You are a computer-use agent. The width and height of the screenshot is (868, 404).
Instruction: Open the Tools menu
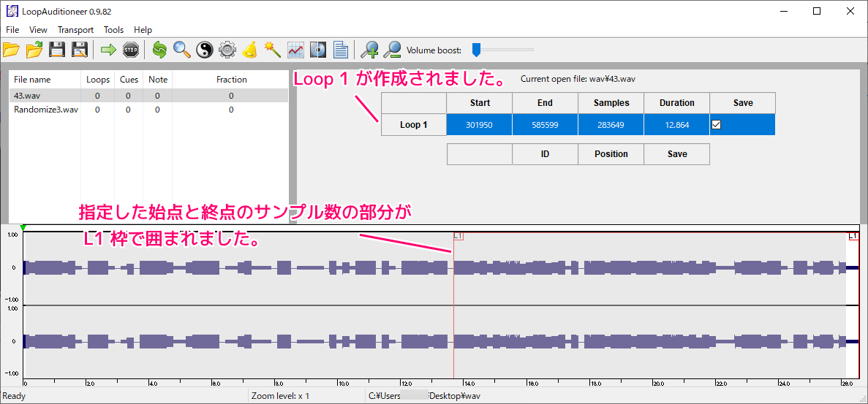[x=113, y=30]
